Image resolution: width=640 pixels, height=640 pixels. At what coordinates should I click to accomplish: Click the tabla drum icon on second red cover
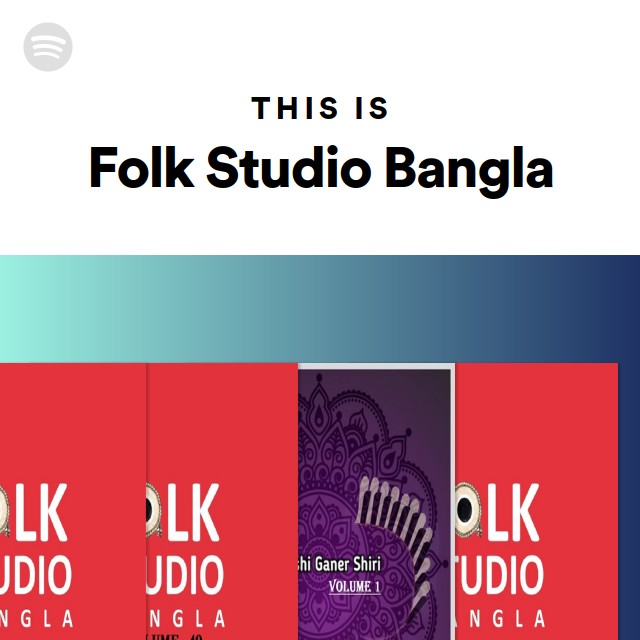pyautogui.click(x=154, y=510)
